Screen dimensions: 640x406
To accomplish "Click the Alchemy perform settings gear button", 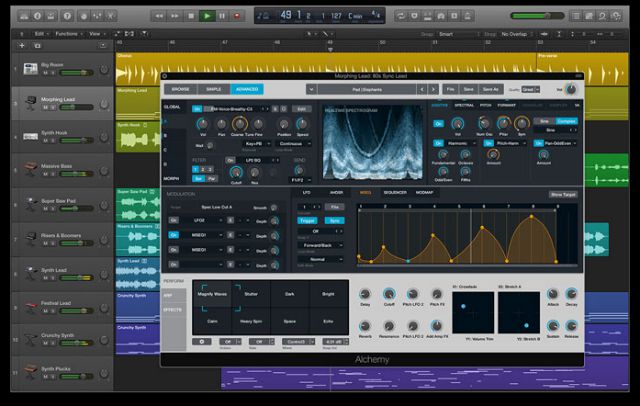I will (202, 342).
